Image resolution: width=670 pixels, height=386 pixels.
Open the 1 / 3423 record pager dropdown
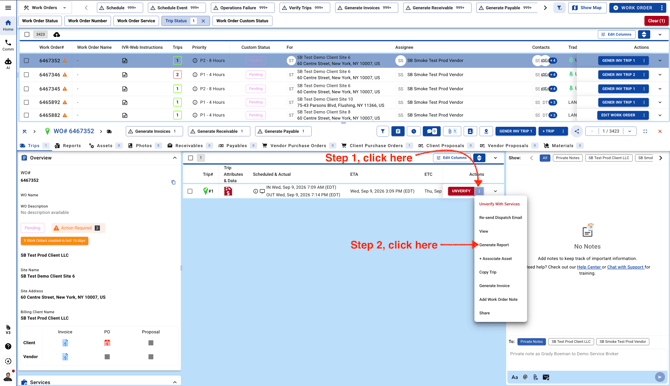pos(629,131)
